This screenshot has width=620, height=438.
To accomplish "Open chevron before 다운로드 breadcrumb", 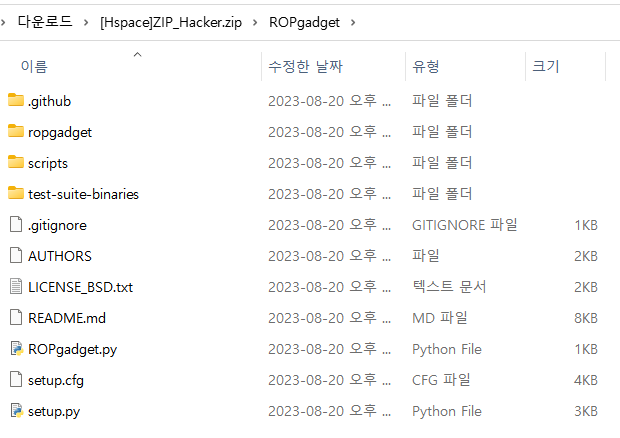I will point(3,23).
